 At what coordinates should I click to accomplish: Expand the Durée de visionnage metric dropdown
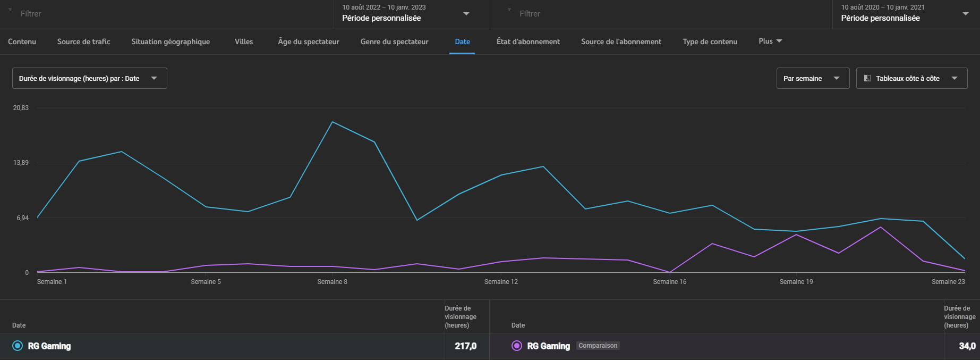[90, 78]
